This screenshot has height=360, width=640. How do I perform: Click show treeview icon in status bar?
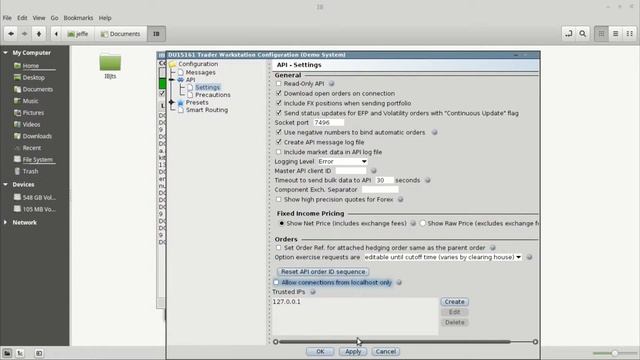pos(20,353)
